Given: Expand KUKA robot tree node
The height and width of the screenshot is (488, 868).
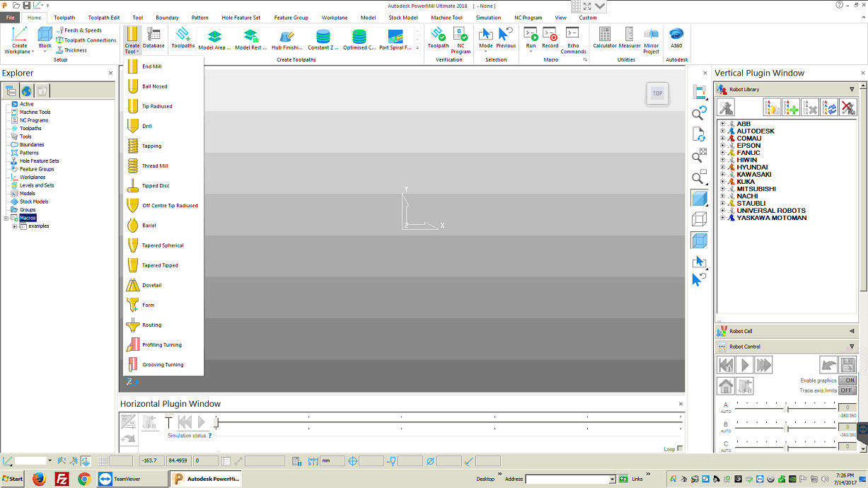Looking at the screenshot, I should (723, 182).
